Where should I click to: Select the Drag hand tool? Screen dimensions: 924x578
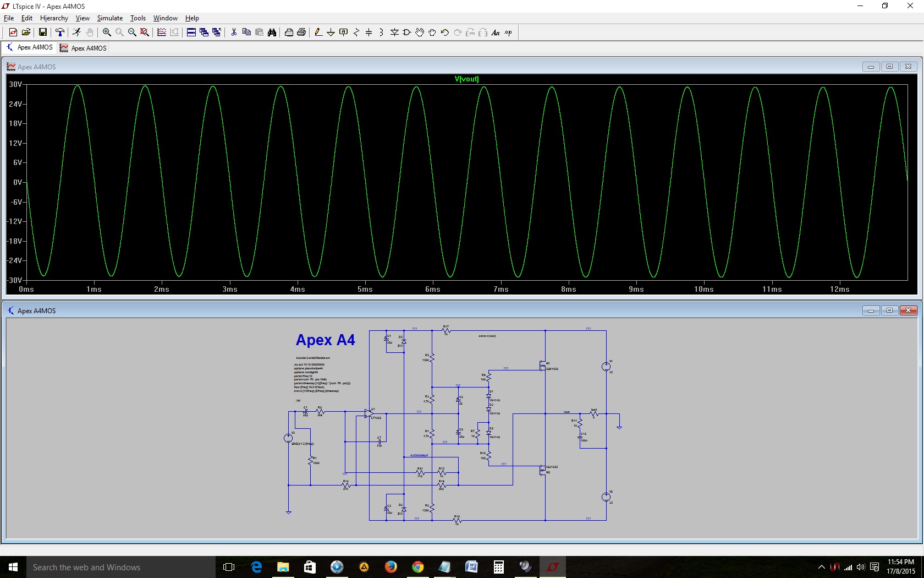(x=432, y=32)
